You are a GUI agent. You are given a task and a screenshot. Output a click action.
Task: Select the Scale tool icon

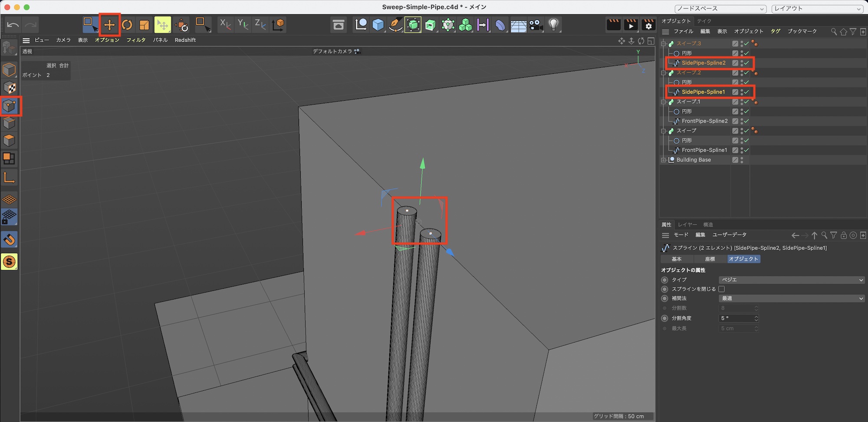pos(144,25)
